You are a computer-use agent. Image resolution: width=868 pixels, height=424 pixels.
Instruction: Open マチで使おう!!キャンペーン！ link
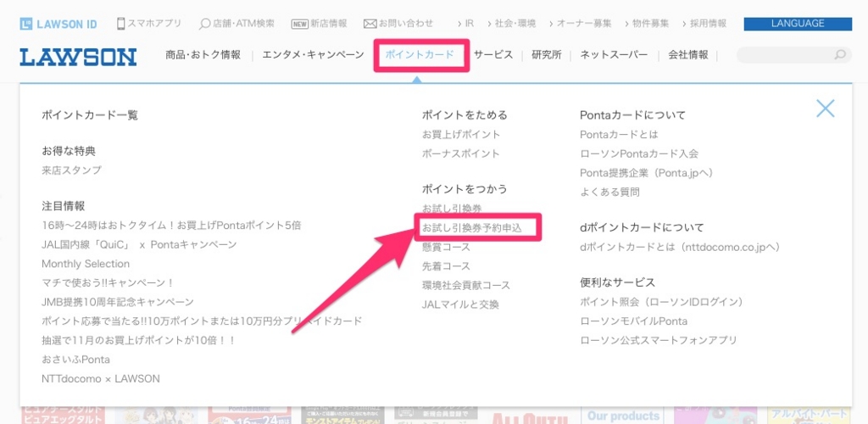pyautogui.click(x=108, y=283)
